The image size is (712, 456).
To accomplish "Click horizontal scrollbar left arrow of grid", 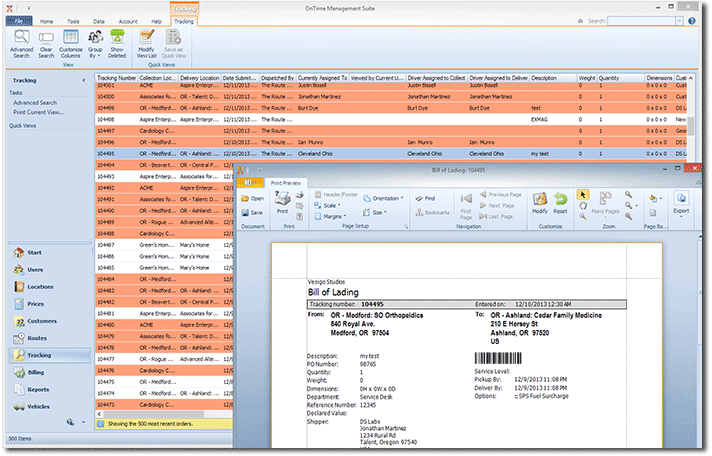I will [99, 414].
